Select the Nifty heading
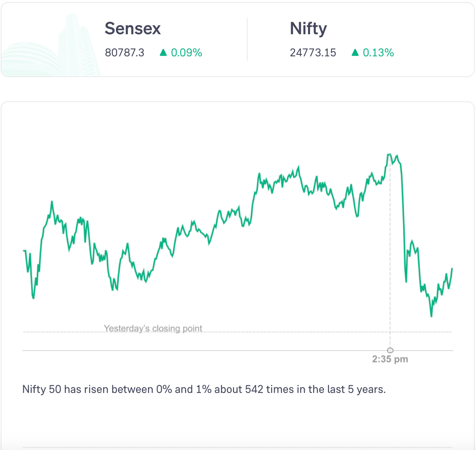The width and height of the screenshot is (476, 450). [308, 29]
